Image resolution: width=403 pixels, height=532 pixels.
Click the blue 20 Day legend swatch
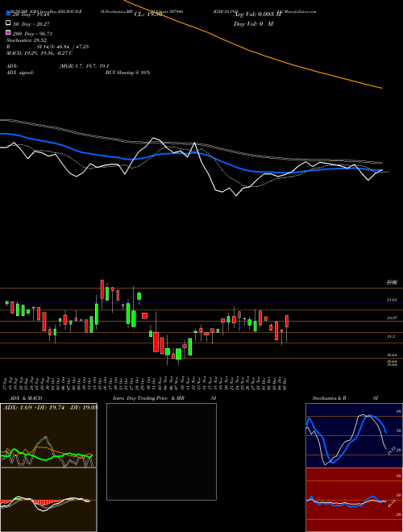[8, 14]
